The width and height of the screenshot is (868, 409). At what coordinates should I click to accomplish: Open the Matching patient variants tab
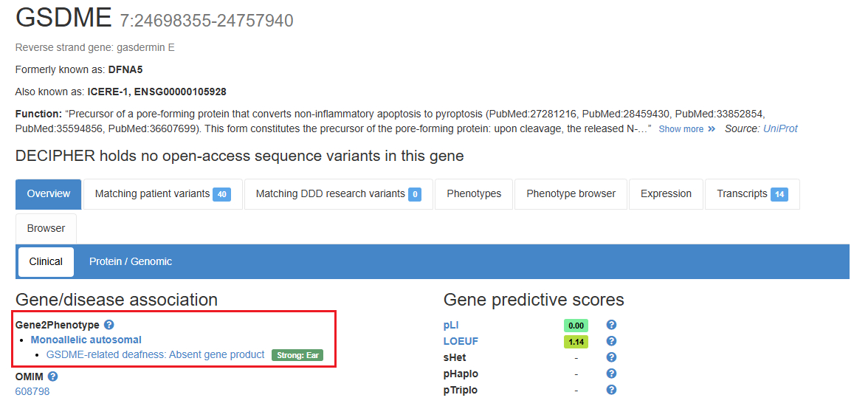[x=162, y=194]
